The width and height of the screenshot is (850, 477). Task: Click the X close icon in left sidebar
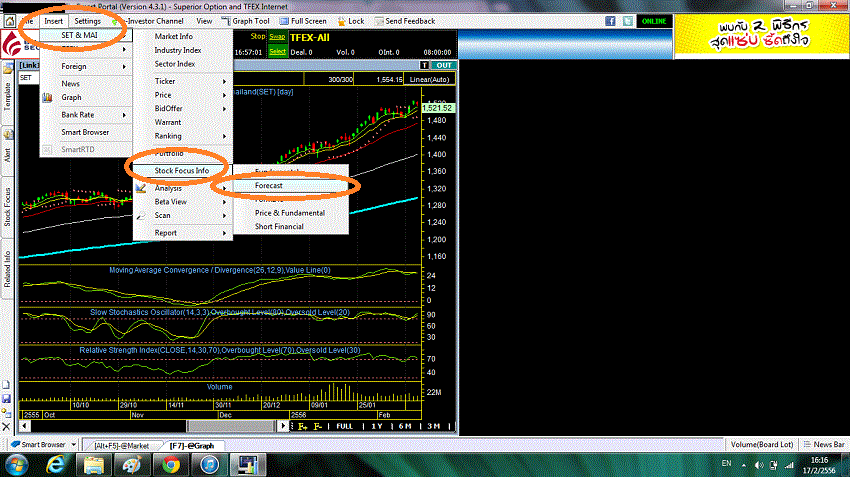click(x=7, y=427)
